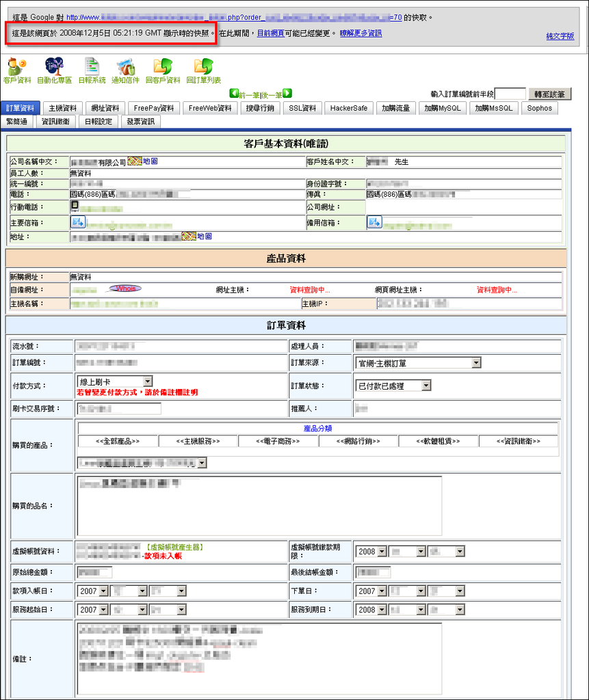Open the 加購MySQL tab
Image resolution: width=589 pixels, height=700 pixels.
pyautogui.click(x=443, y=108)
